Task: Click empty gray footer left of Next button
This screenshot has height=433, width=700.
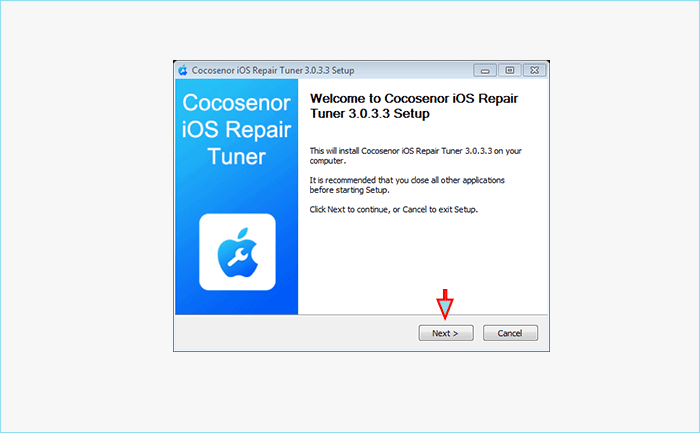Action: click(295, 333)
